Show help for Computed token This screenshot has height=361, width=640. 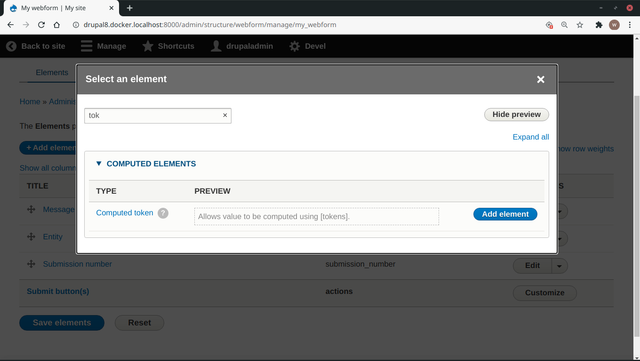point(163,213)
